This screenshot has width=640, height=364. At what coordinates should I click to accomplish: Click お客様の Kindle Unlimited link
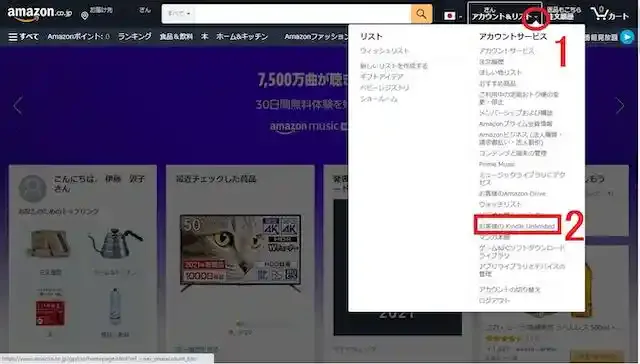517,226
